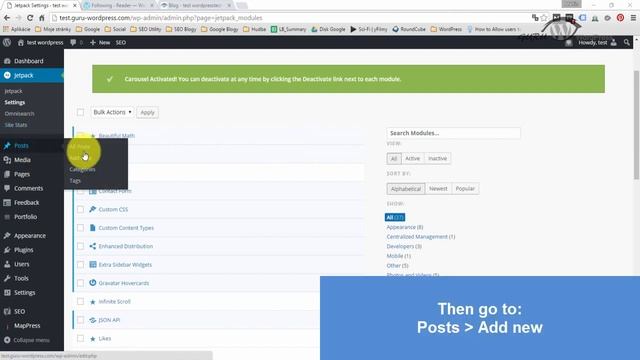Sort modules by Popular

[465, 189]
